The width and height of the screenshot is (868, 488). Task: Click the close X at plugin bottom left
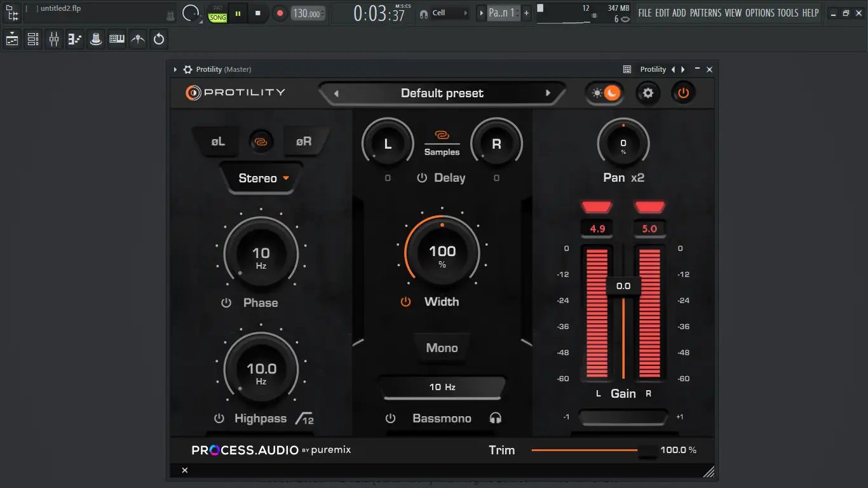(185, 470)
